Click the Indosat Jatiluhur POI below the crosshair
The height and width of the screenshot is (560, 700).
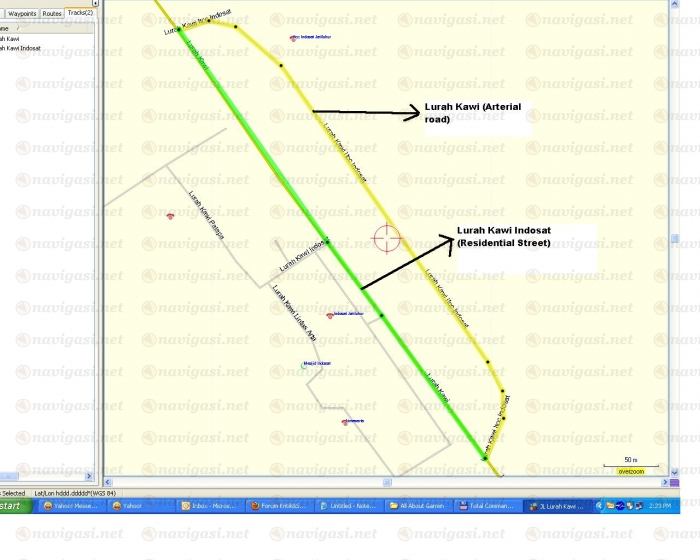[330, 315]
